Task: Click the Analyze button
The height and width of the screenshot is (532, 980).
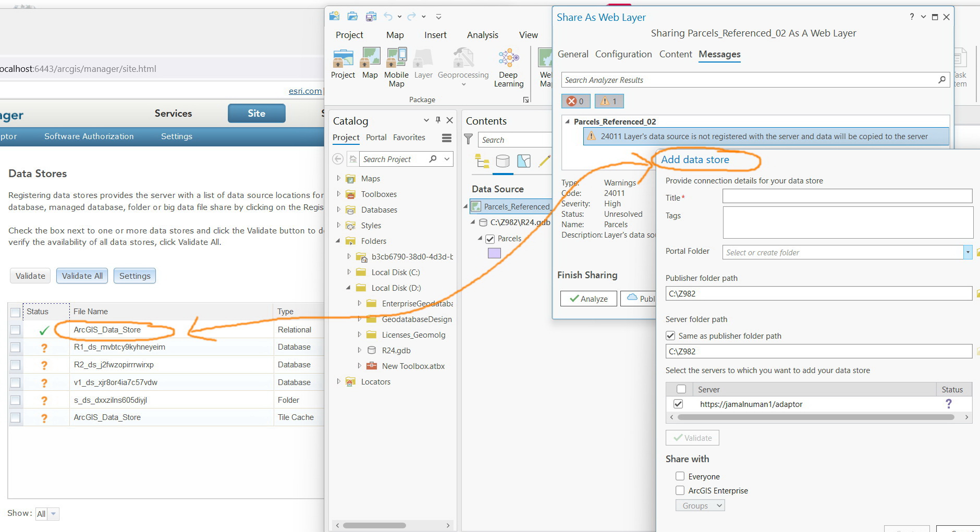Action: point(588,298)
